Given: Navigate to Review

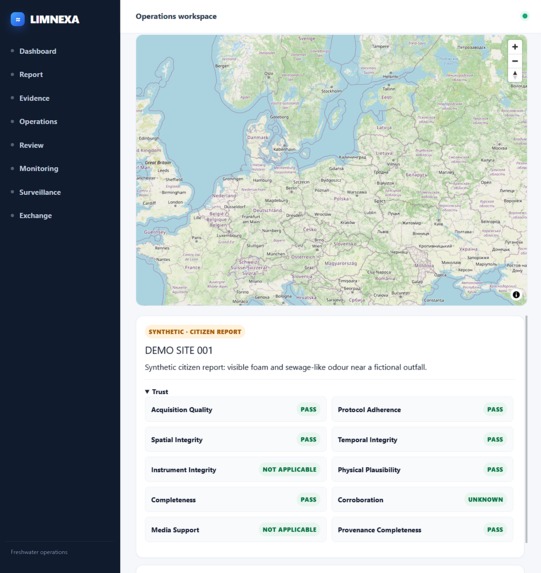Looking at the screenshot, I should click(31, 145).
